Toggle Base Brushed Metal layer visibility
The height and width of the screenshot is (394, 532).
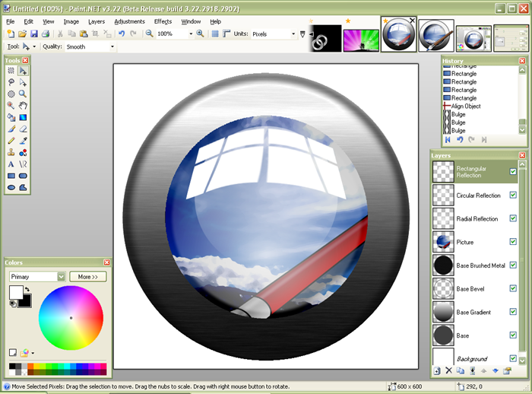513,265
